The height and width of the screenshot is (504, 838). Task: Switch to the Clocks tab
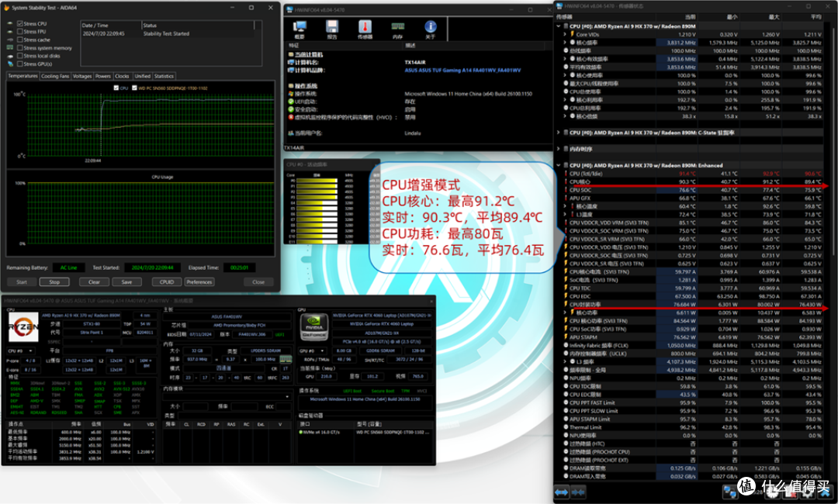(x=122, y=76)
